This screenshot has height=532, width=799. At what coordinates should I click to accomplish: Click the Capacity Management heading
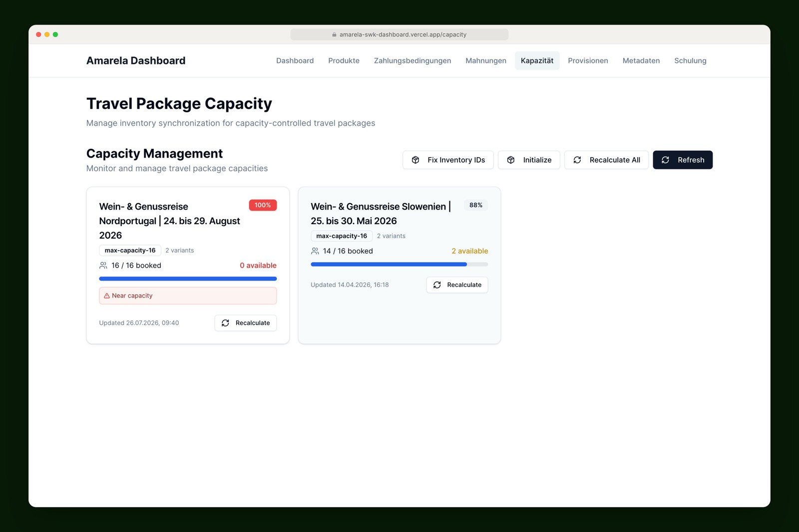pyautogui.click(x=154, y=153)
